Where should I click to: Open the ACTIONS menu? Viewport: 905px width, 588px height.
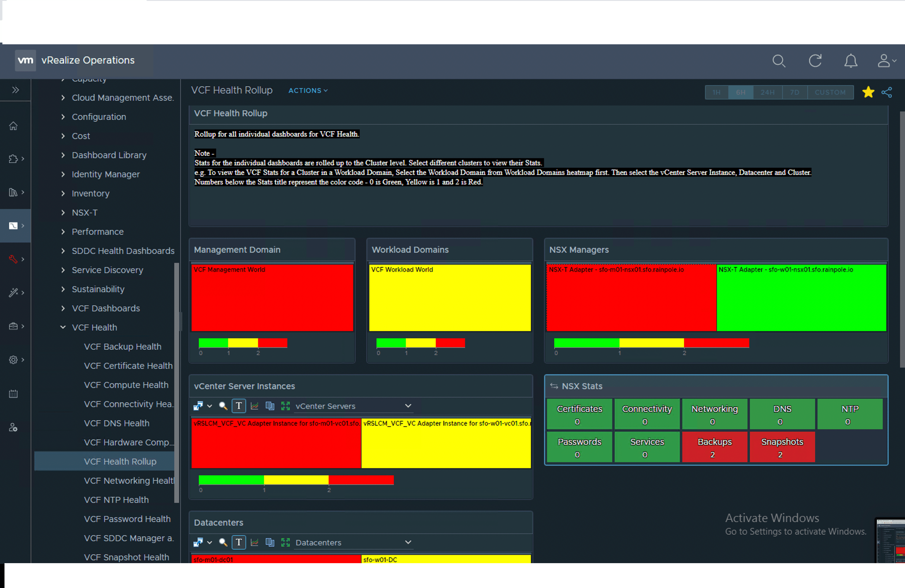click(x=308, y=90)
